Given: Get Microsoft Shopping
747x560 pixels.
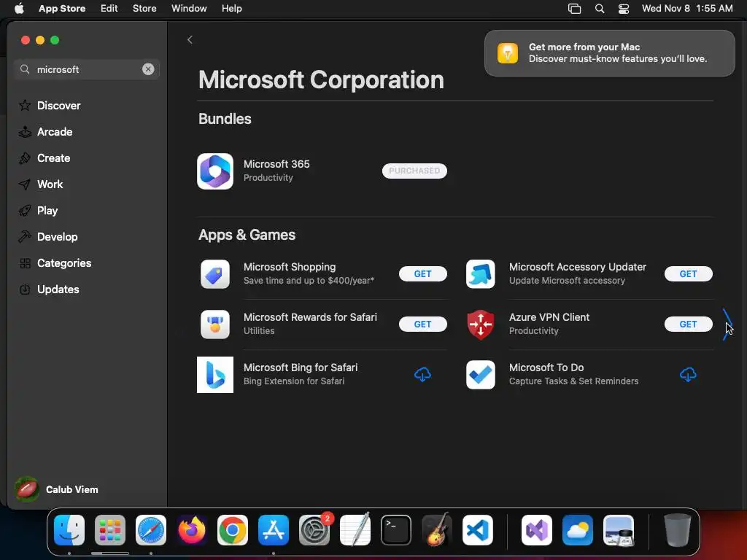Looking at the screenshot, I should point(422,274).
